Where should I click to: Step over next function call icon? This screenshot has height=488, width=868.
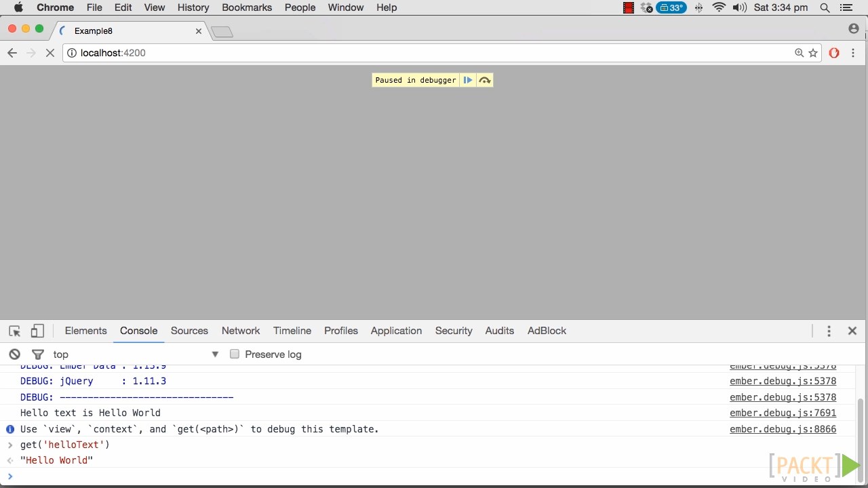coord(484,80)
